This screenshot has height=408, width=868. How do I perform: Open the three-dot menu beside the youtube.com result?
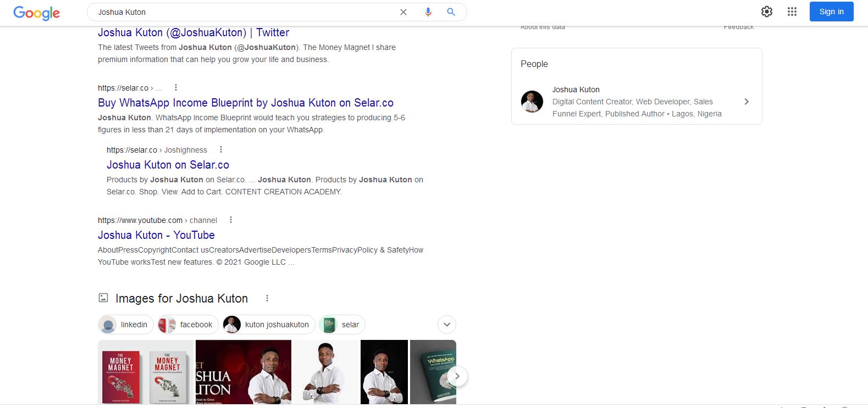pos(230,220)
